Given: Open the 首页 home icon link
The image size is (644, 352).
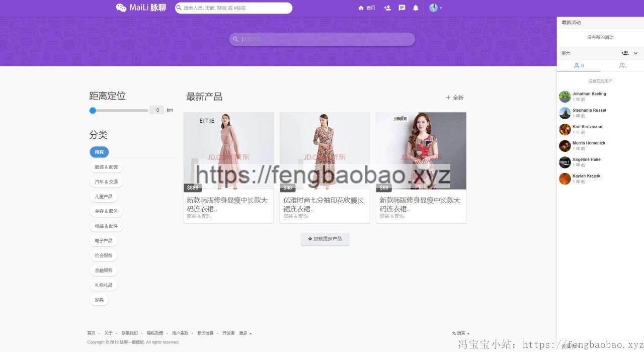Looking at the screenshot, I should pyautogui.click(x=367, y=8).
